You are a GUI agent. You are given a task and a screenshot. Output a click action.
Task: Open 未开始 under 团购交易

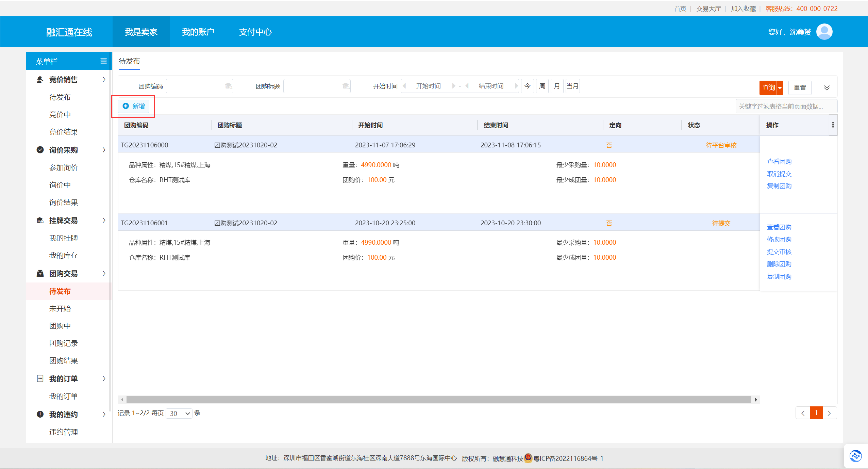click(x=60, y=308)
